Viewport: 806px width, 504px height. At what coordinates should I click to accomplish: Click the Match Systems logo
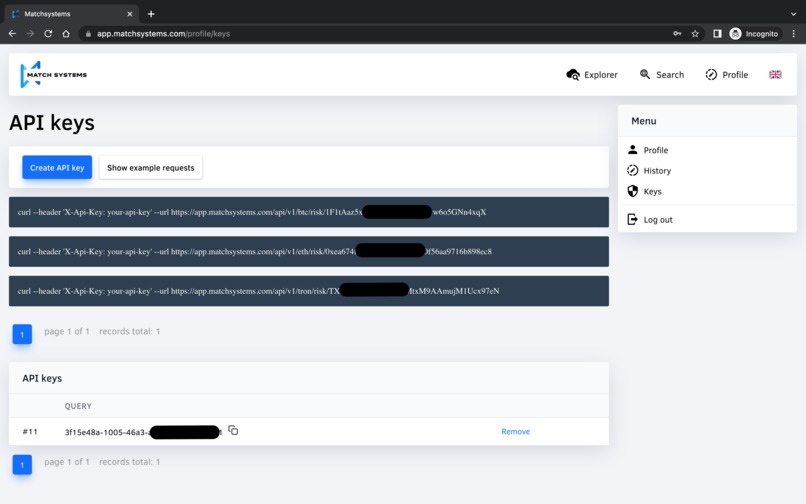(x=53, y=75)
